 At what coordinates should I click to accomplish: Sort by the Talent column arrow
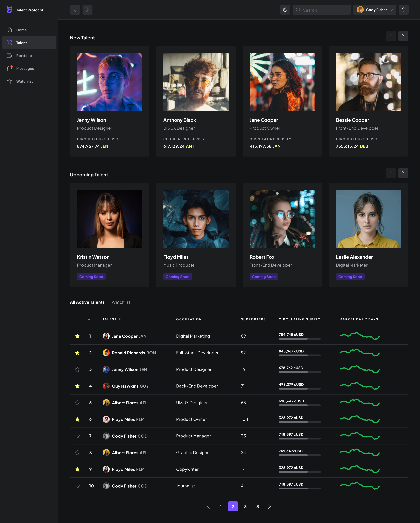pyautogui.click(x=119, y=319)
